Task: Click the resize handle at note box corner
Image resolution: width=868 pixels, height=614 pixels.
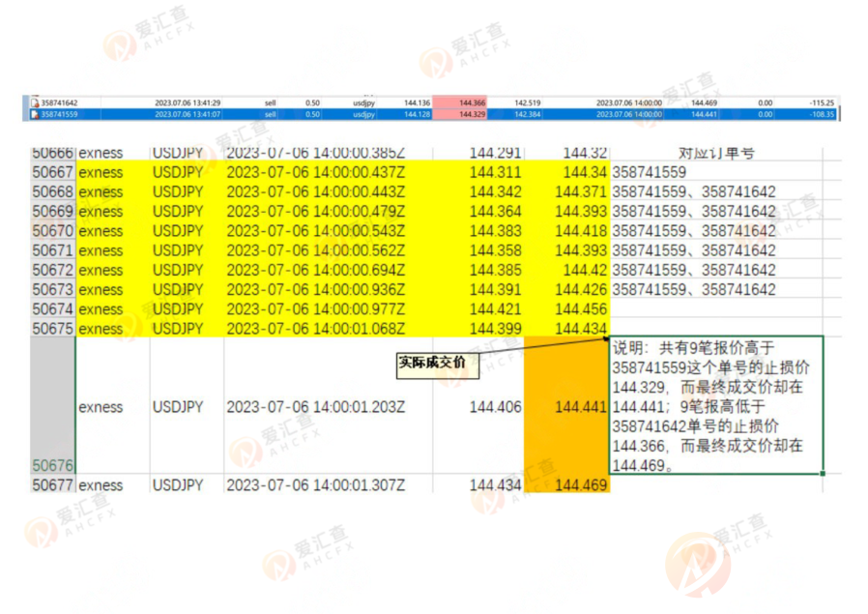Action: (824, 473)
